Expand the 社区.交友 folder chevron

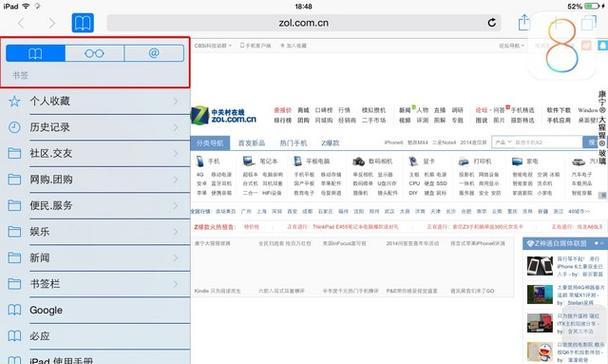click(176, 154)
